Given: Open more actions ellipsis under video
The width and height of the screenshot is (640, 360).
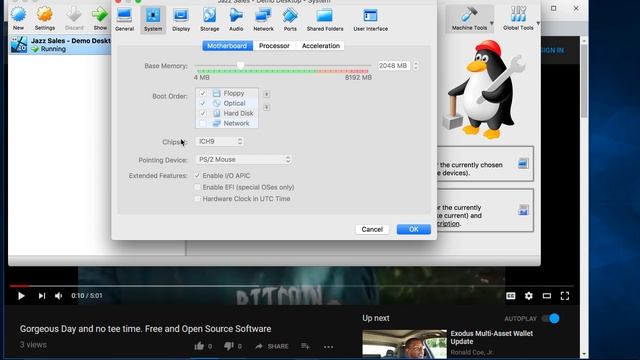Looking at the screenshot, I should (x=328, y=347).
